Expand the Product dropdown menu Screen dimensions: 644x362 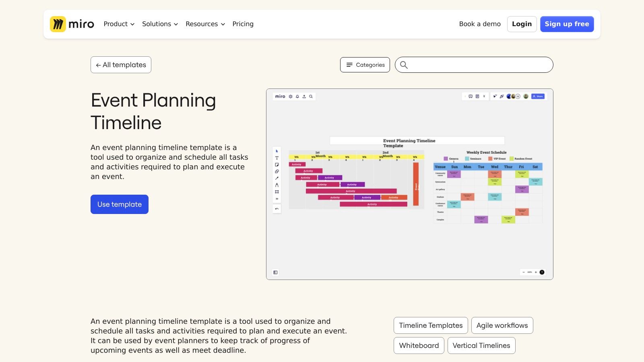(x=119, y=24)
